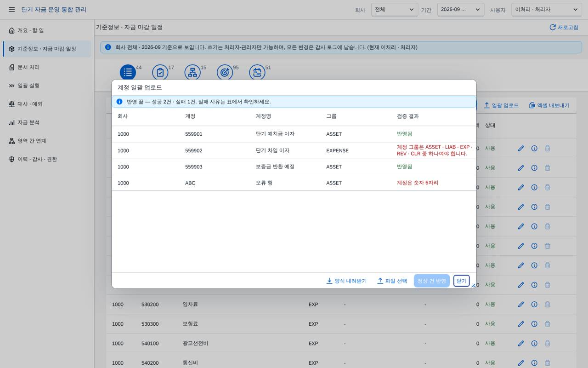Click the 계정명 column header in the dialog

pyautogui.click(x=263, y=116)
